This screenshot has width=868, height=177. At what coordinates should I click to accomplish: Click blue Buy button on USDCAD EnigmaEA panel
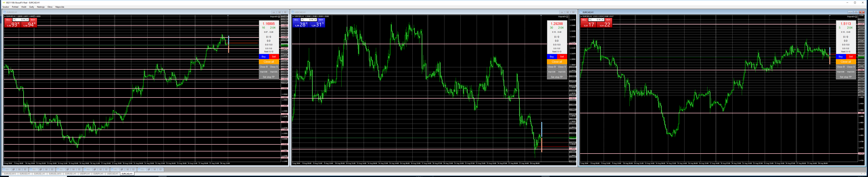(x=552, y=57)
